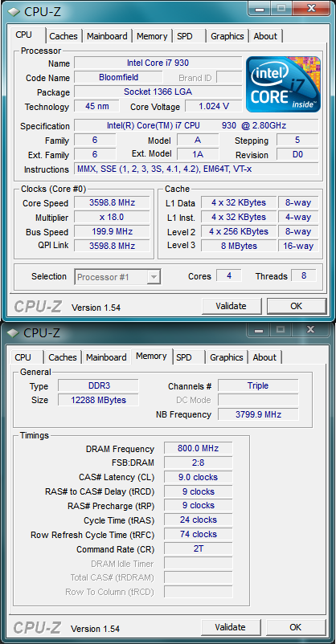Image resolution: width=336 pixels, height=644 pixels.
Task: Click the Bus Speed value 199.9 MHz
Action: (112, 231)
